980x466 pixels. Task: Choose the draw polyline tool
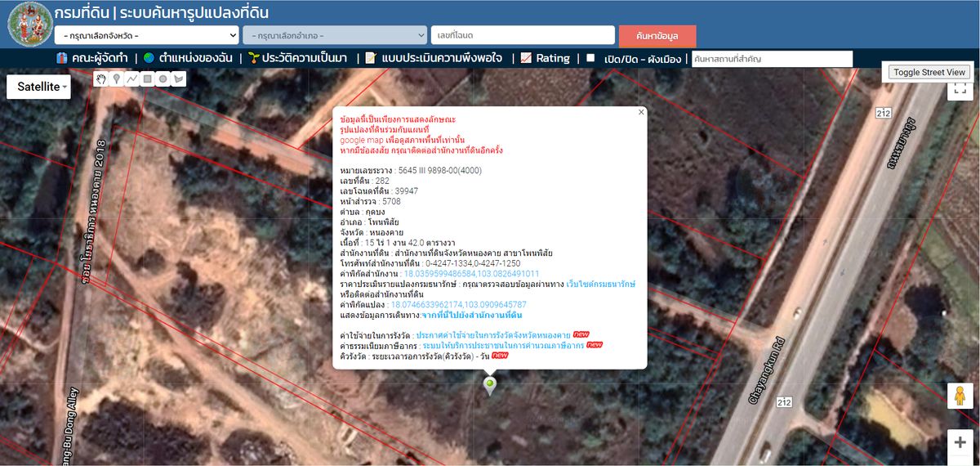point(132,79)
